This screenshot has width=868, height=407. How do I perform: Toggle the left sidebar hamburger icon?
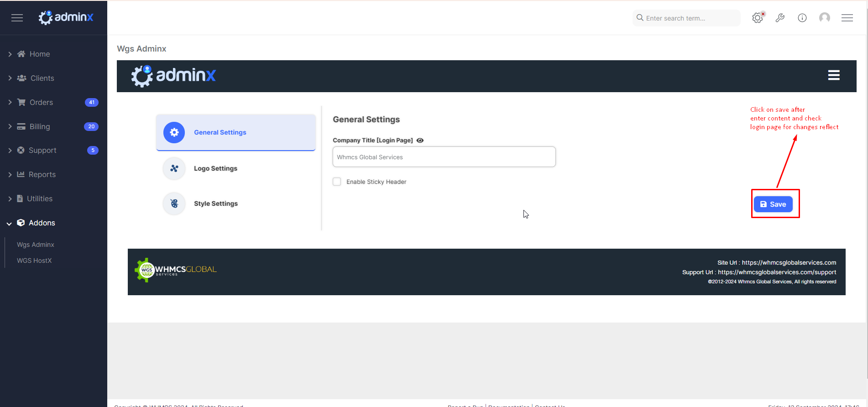(17, 18)
